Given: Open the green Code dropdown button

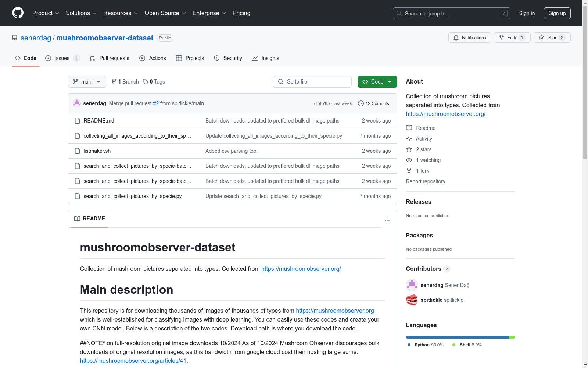Looking at the screenshot, I should (377, 82).
